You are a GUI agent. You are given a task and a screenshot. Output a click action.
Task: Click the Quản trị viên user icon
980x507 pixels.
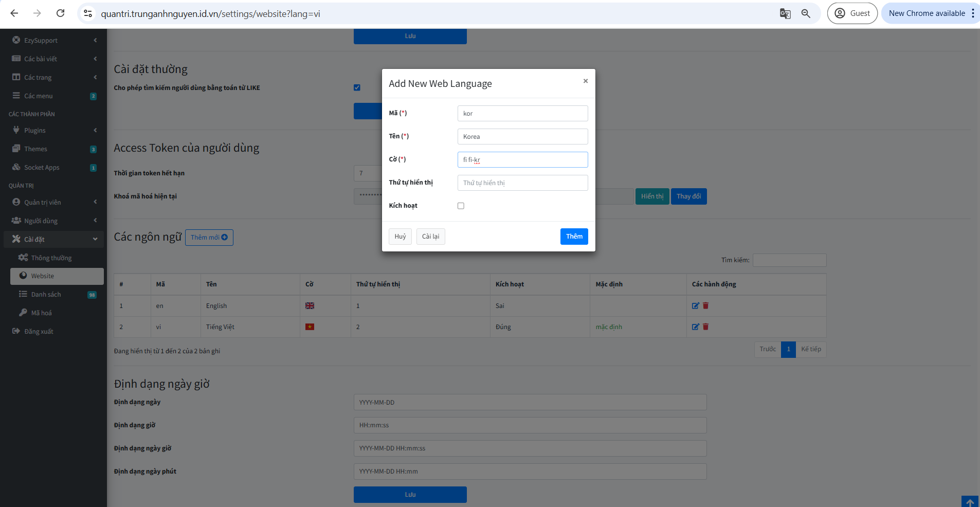(x=16, y=202)
